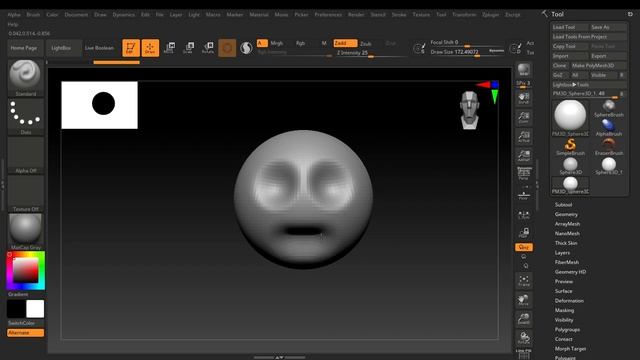The width and height of the screenshot is (640, 360).
Task: Toggle the camera lock icon
Action: (x=524, y=233)
